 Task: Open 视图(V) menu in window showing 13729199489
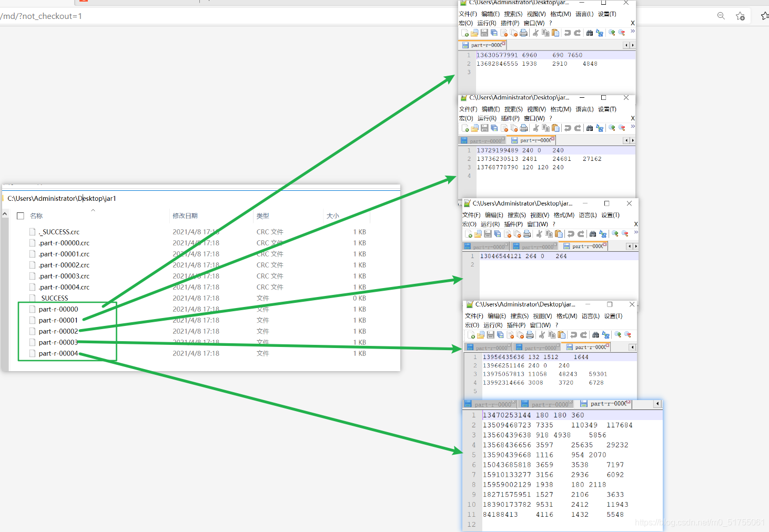point(537,109)
